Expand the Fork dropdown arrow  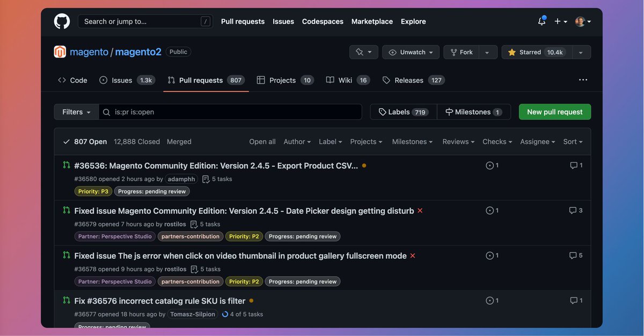487,52
